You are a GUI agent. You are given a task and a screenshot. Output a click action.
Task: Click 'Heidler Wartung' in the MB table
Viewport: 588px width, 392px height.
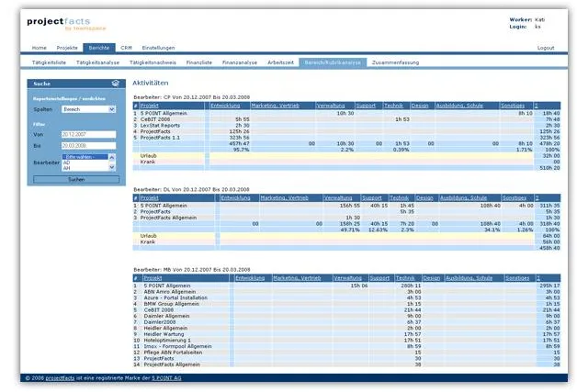[164, 334]
